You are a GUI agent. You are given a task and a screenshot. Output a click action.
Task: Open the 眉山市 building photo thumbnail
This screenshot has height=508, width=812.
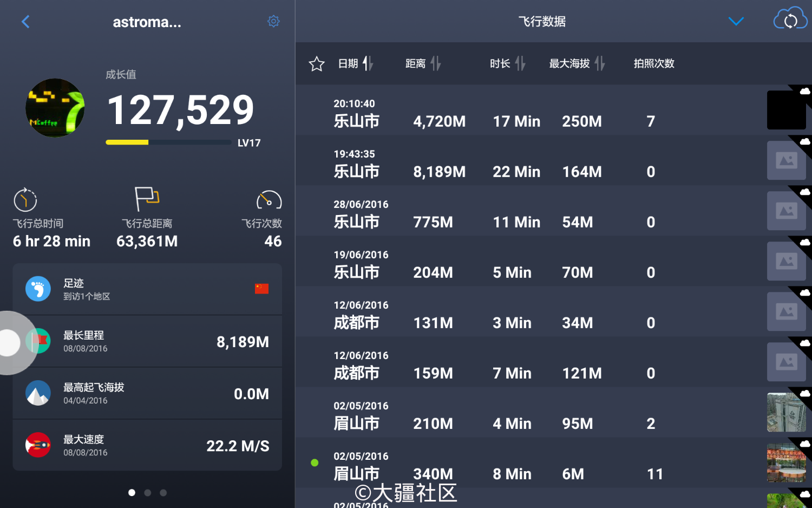[x=786, y=412]
